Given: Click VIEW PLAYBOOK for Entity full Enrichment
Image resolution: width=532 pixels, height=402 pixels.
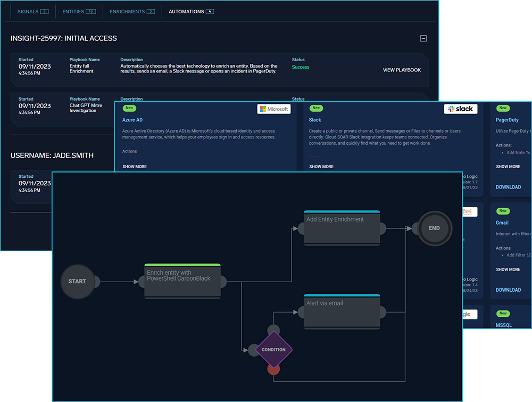Looking at the screenshot, I should [x=402, y=70].
